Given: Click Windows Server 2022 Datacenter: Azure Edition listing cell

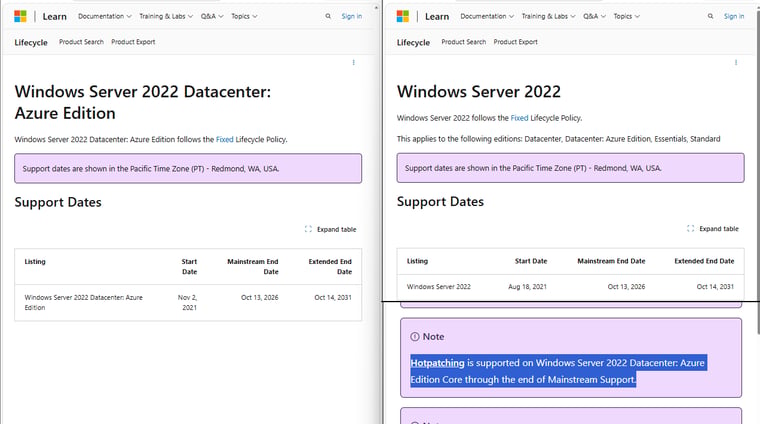Looking at the screenshot, I should 83,302.
